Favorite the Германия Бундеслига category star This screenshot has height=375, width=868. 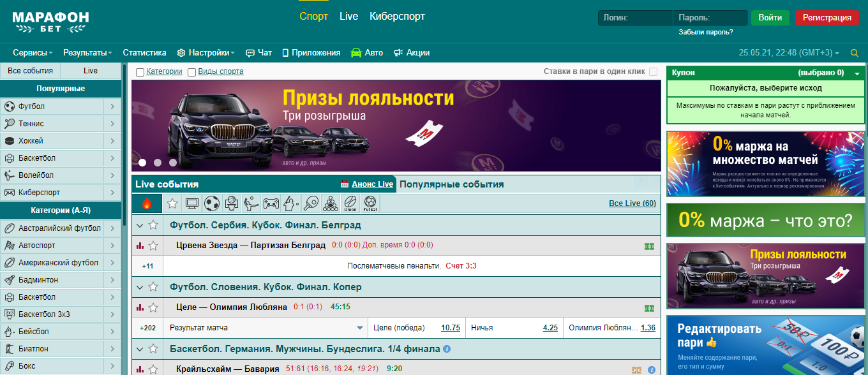tap(153, 349)
